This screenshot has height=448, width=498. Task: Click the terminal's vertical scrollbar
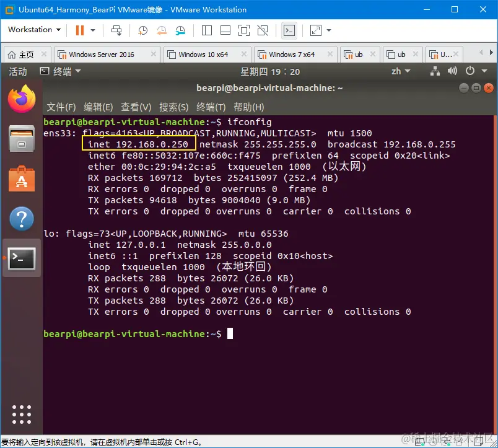[x=495, y=275]
